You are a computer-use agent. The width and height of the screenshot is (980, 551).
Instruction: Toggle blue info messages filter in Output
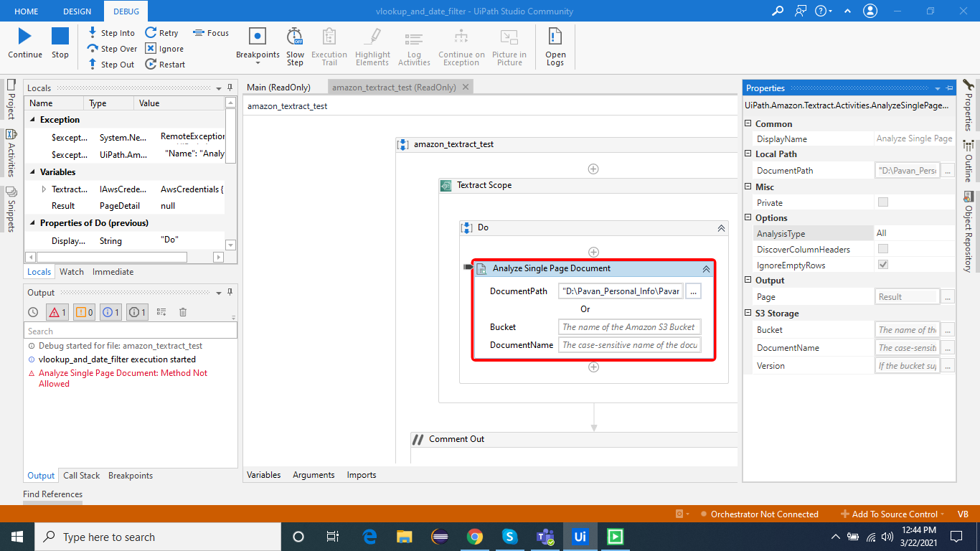pyautogui.click(x=111, y=312)
